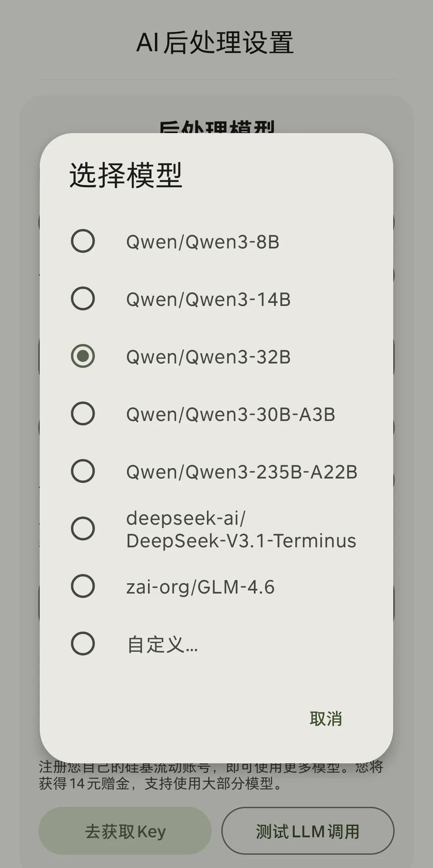This screenshot has height=868, width=433.
Task: Pick the Qwen3-30B-A3B radio button
Action: tap(83, 414)
